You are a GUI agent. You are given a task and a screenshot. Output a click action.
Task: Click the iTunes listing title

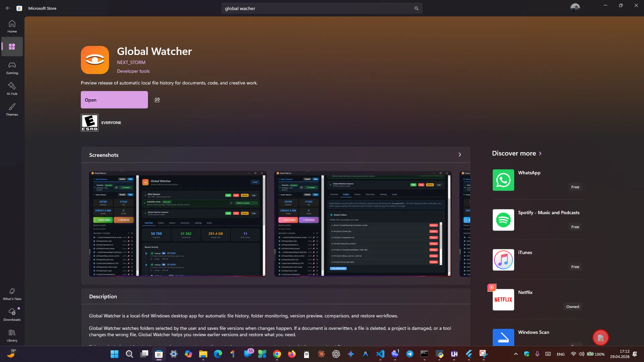coord(525,252)
